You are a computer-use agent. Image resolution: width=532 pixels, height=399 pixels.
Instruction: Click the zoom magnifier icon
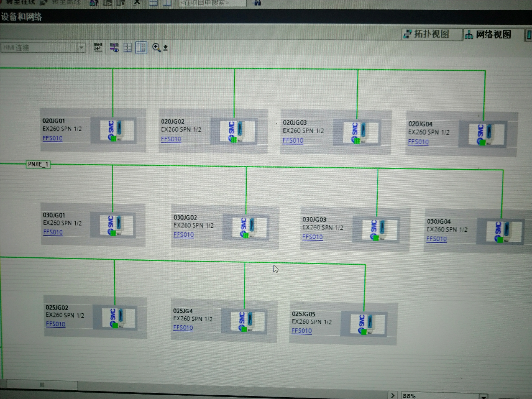[156, 47]
